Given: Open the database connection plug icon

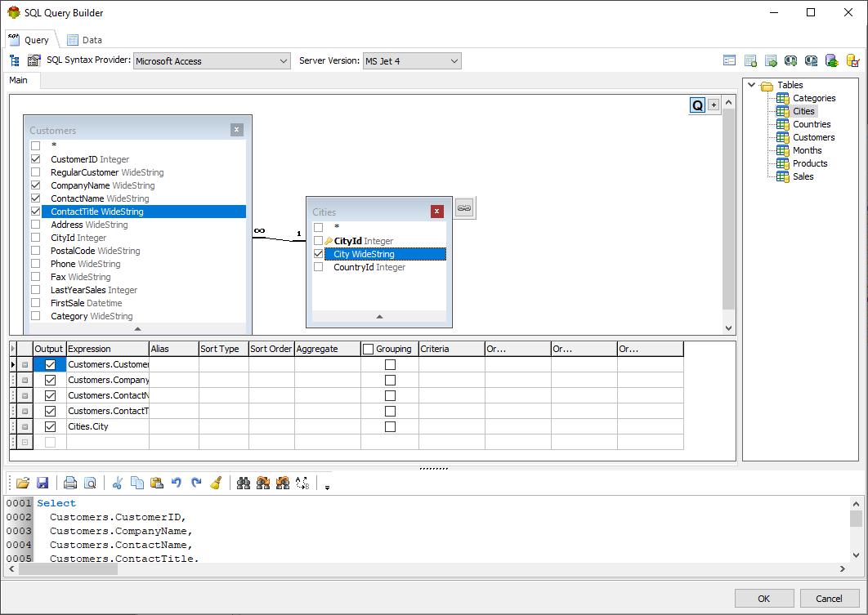Looking at the screenshot, I should pos(831,60).
